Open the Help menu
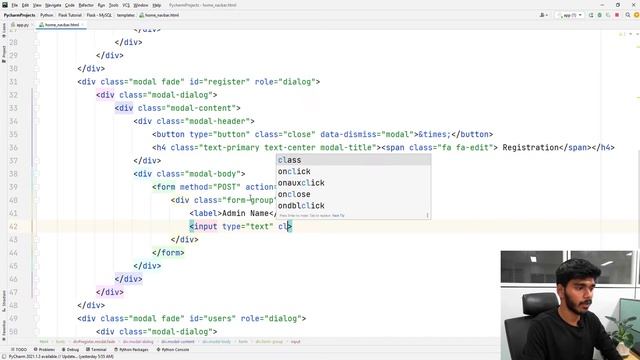This screenshot has width=640, height=360. point(157,5)
